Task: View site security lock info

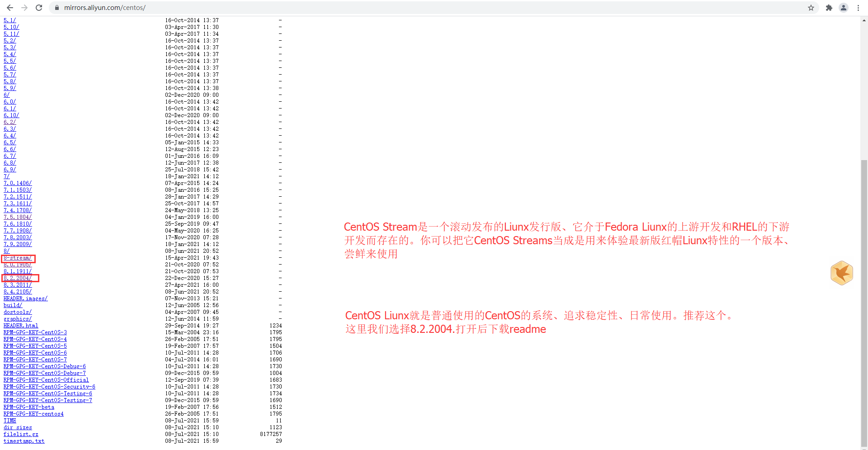Action: click(x=57, y=8)
